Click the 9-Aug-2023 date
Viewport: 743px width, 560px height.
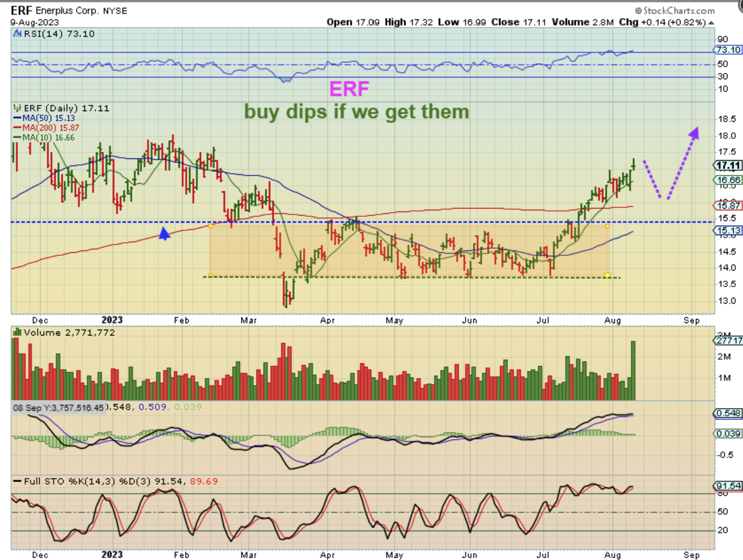pyautogui.click(x=35, y=22)
